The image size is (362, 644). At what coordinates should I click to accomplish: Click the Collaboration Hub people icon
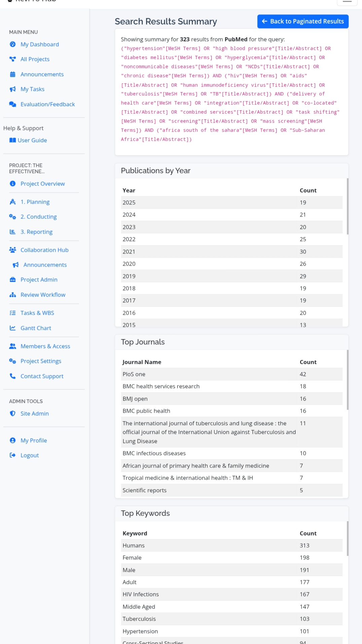point(13,250)
